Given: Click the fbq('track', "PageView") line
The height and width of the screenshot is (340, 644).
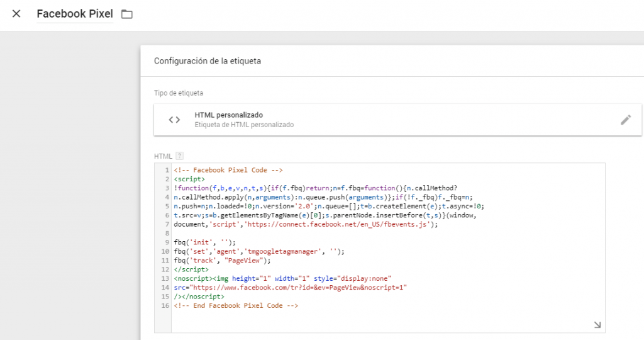Looking at the screenshot, I should pyautogui.click(x=222, y=260).
